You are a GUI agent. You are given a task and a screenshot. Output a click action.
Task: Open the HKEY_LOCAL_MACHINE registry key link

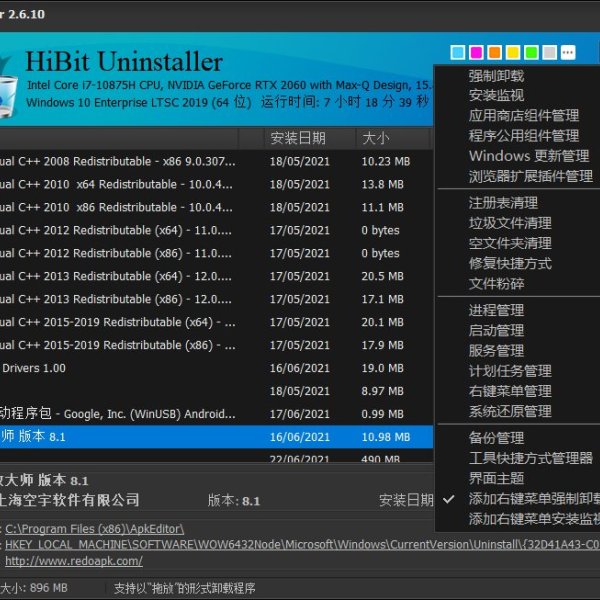click(x=302, y=545)
